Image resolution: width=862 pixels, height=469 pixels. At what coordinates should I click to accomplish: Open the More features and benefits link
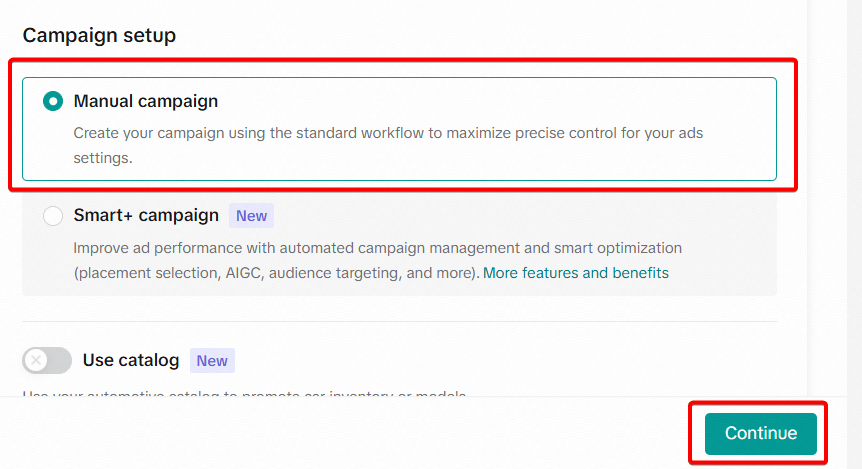(x=576, y=273)
